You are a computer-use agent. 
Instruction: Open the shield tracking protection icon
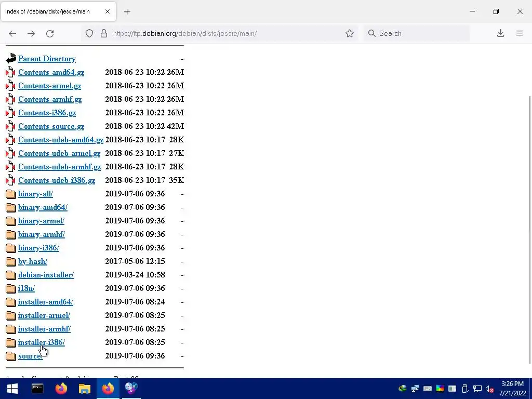(89, 33)
